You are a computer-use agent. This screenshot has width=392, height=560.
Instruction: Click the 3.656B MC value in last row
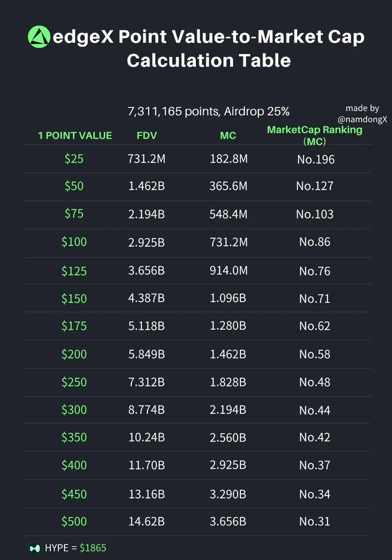228,521
